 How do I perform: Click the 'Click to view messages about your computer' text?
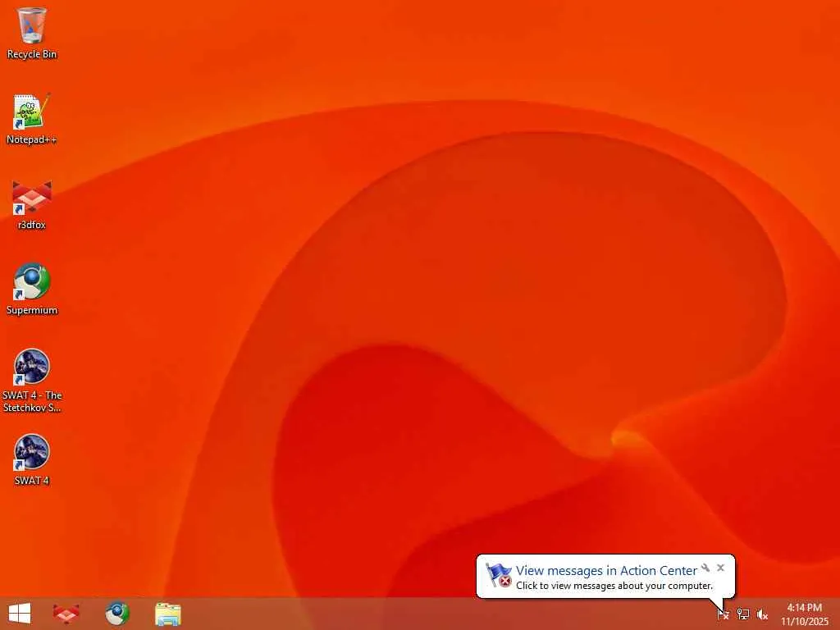(x=614, y=586)
